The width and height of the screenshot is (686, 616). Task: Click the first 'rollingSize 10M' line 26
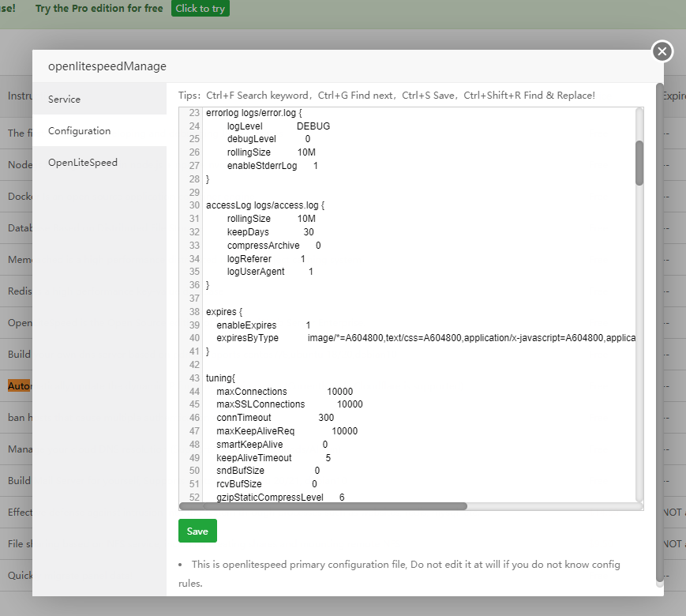pyautogui.click(x=272, y=152)
